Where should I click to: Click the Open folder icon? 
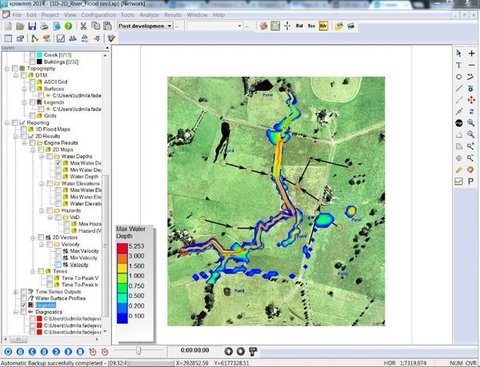[x=20, y=26]
